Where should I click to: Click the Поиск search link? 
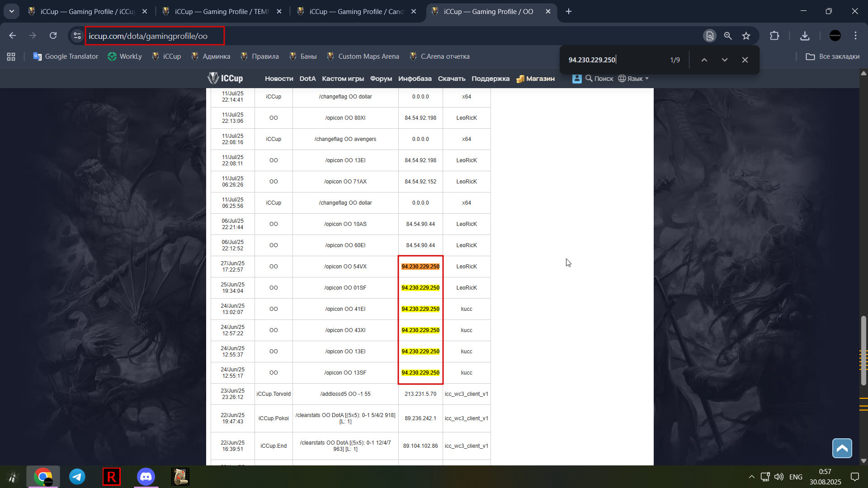[x=599, y=78]
